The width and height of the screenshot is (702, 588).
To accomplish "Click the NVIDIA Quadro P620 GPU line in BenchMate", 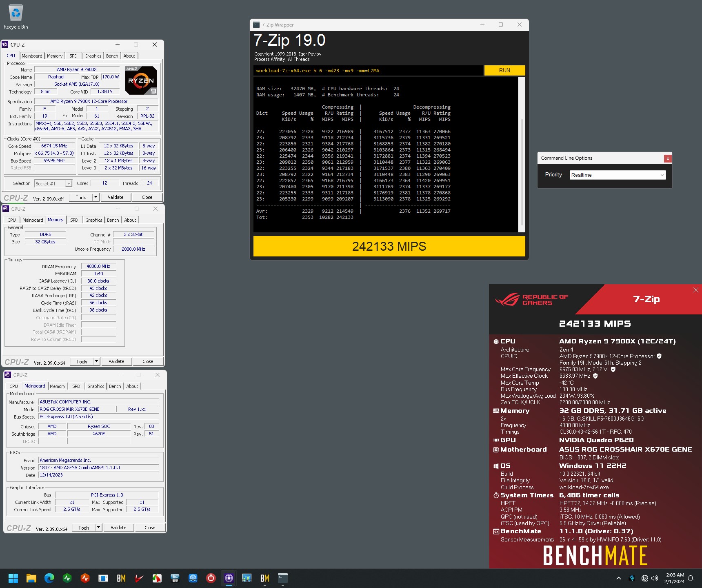I will 596,440.
